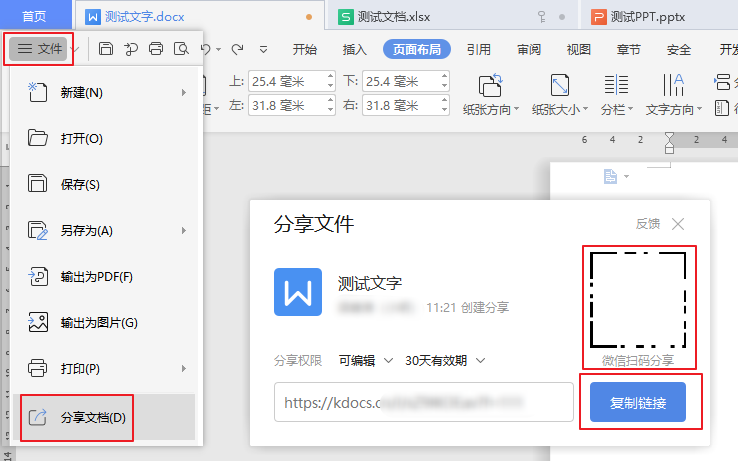
Task: Open the 审阅 ribbon tab
Action: pos(529,49)
